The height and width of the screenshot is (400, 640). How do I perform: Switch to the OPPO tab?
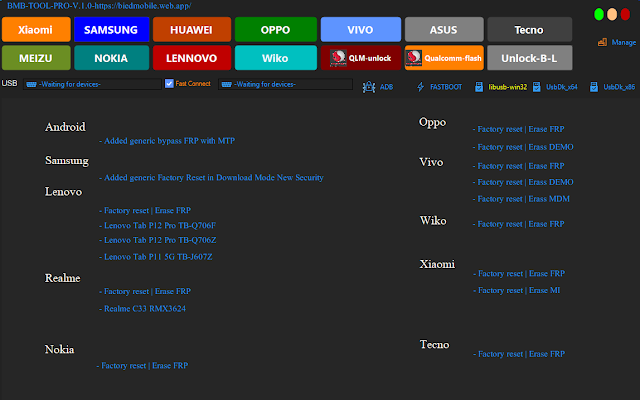pos(276,29)
